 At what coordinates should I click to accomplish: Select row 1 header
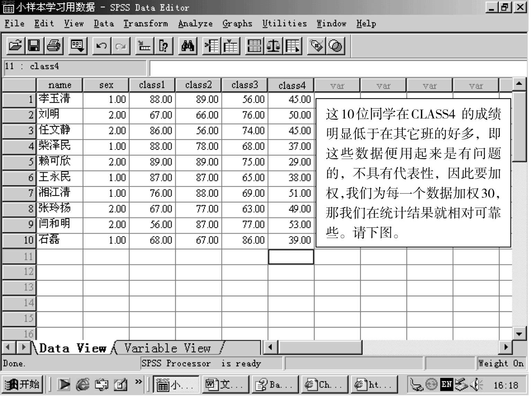[x=19, y=100]
